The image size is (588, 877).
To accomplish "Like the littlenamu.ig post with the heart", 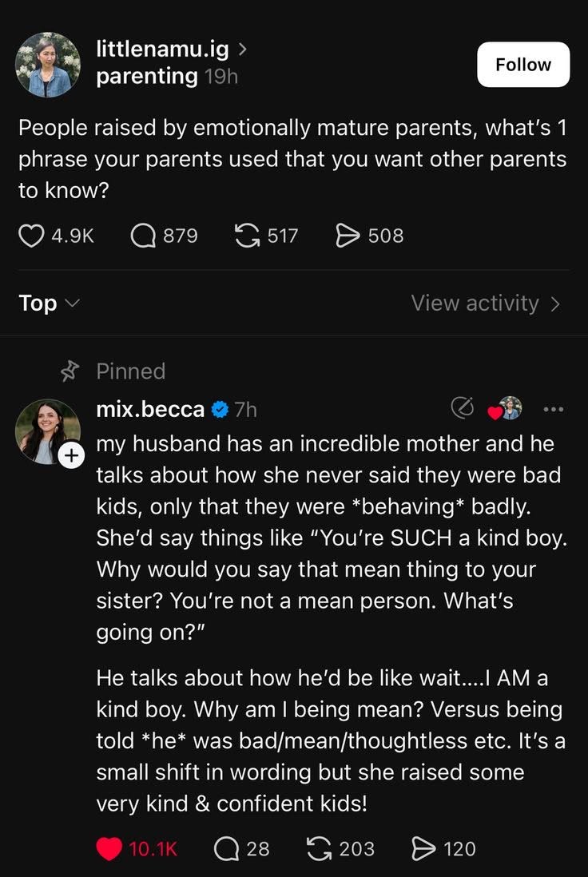I will pos(31,236).
